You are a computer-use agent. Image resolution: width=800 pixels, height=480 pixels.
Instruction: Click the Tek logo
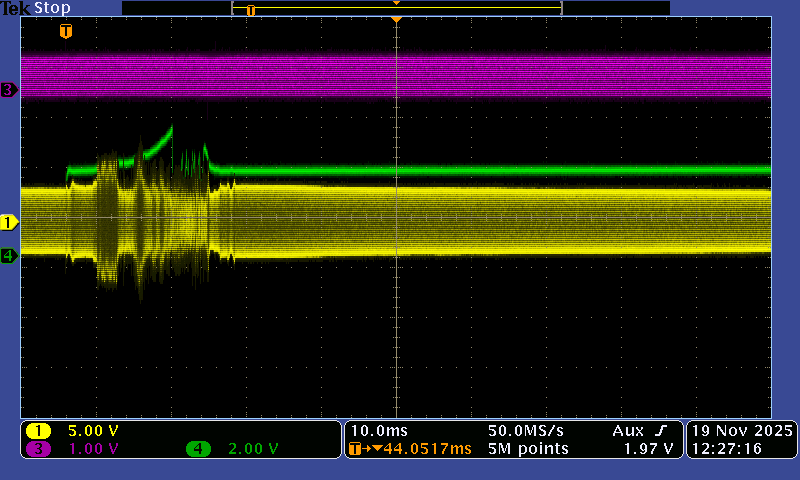15,8
